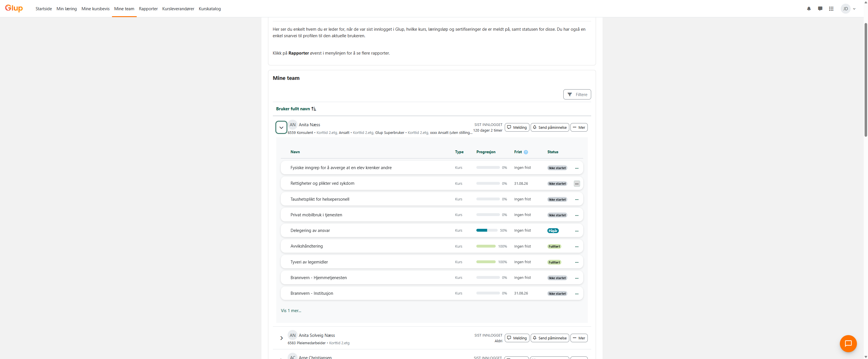Click the Pågår status badge

[x=553, y=231]
